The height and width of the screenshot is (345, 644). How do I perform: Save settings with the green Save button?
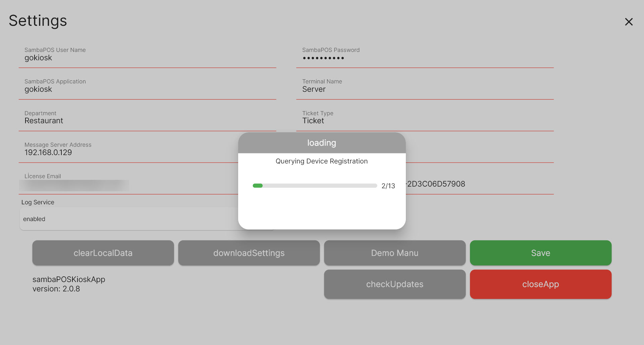[x=540, y=253]
